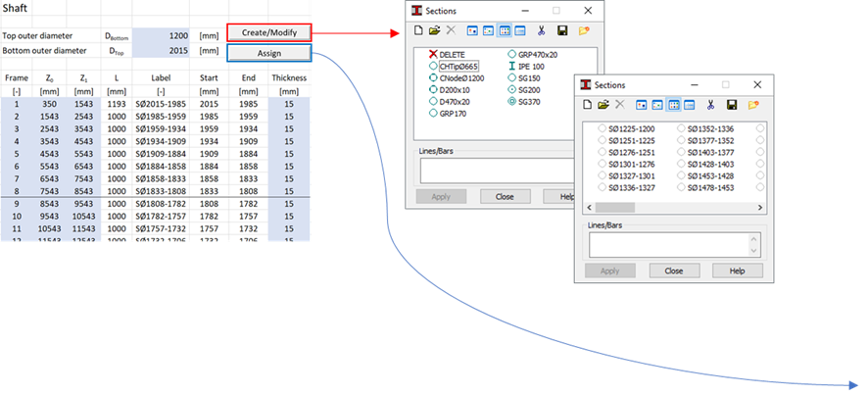Click the Assign button in the spreadsheet

pyautogui.click(x=269, y=53)
